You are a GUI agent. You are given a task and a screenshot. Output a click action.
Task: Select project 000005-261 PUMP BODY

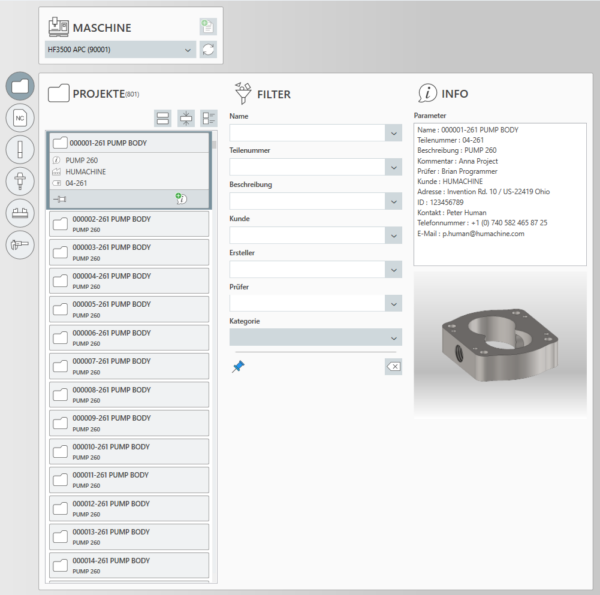127,309
